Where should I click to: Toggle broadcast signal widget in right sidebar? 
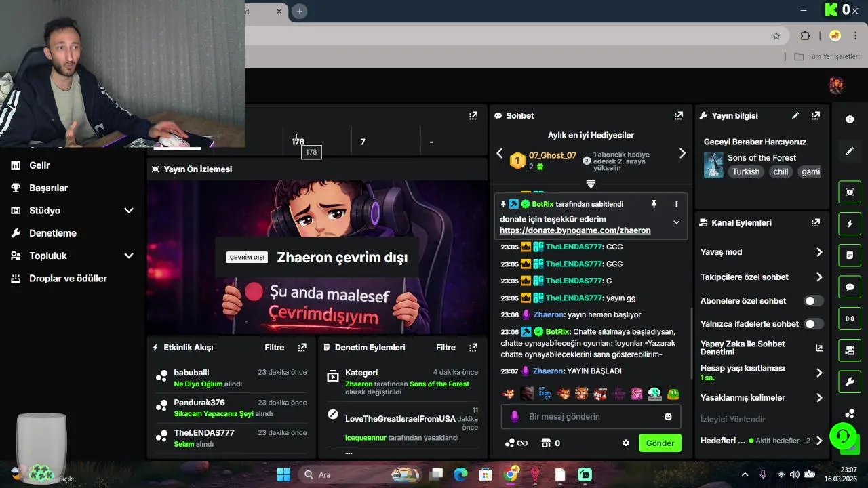click(x=850, y=319)
